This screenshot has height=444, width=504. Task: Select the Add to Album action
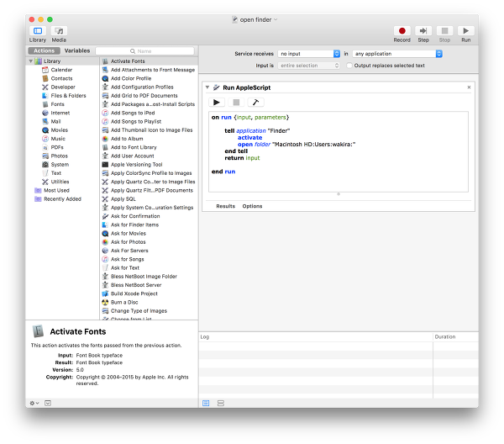click(x=150, y=139)
